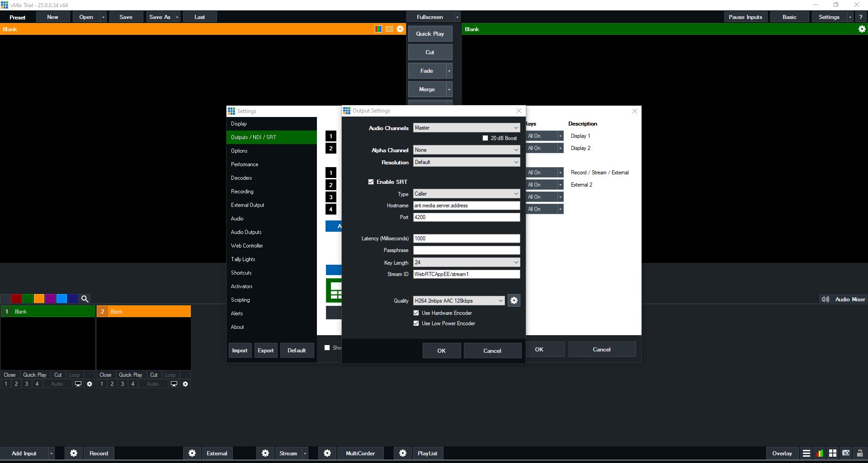This screenshot has width=868, height=463.
Task: Toggle overlay 1 on input 1
Action: coord(6,384)
